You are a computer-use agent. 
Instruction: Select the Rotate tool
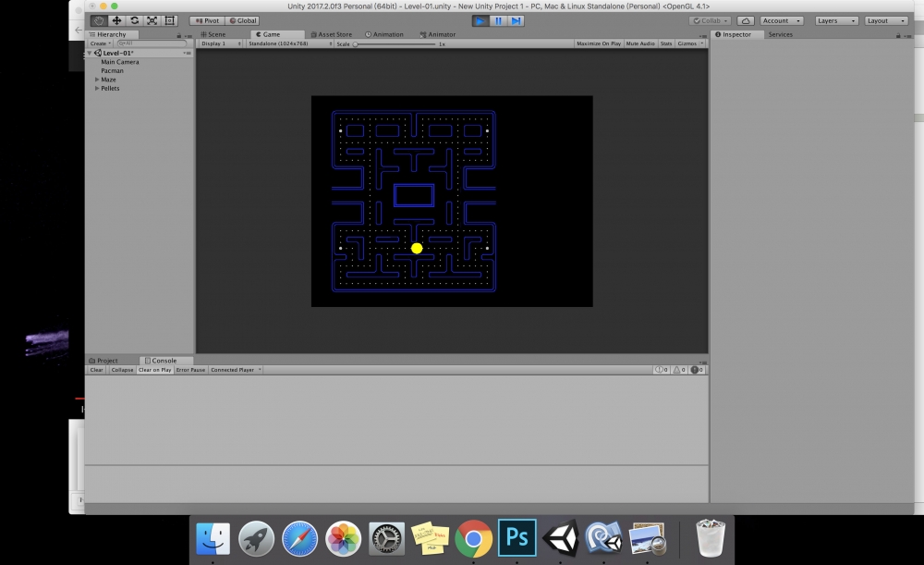[x=134, y=20]
